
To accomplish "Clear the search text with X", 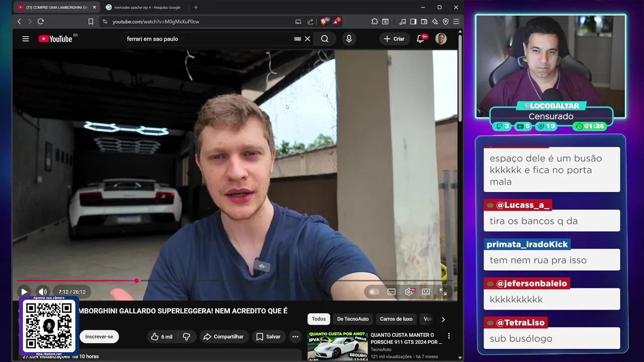I will 307,39.
